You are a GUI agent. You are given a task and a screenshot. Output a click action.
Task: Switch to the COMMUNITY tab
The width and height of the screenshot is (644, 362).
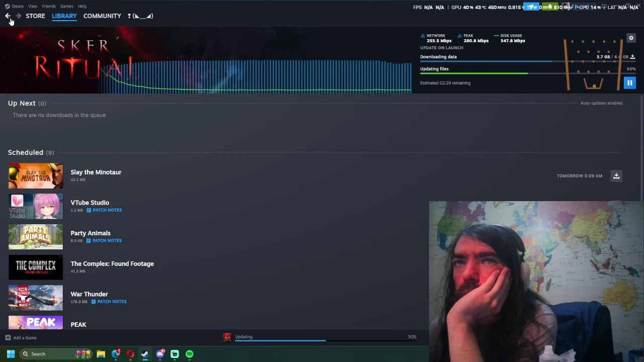click(102, 16)
